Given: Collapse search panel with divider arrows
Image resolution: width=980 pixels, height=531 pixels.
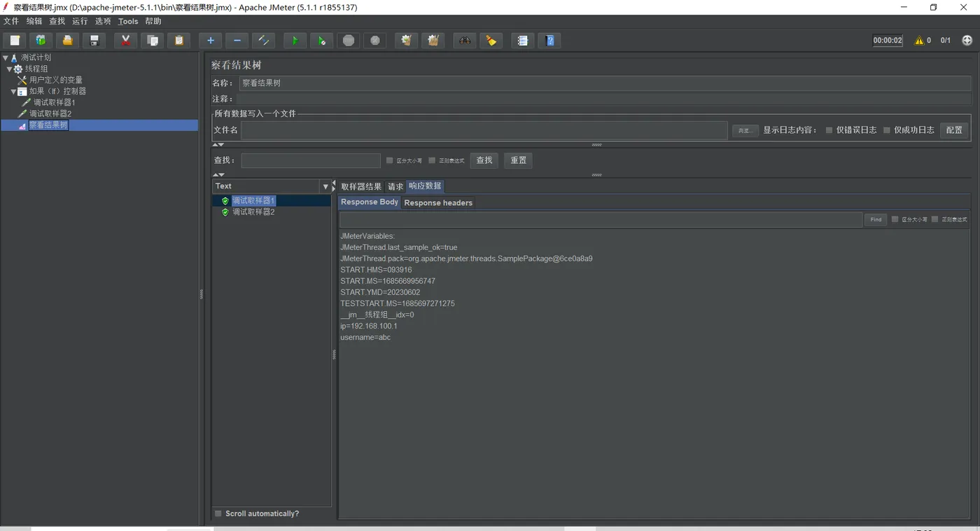Looking at the screenshot, I should pyautogui.click(x=219, y=174).
